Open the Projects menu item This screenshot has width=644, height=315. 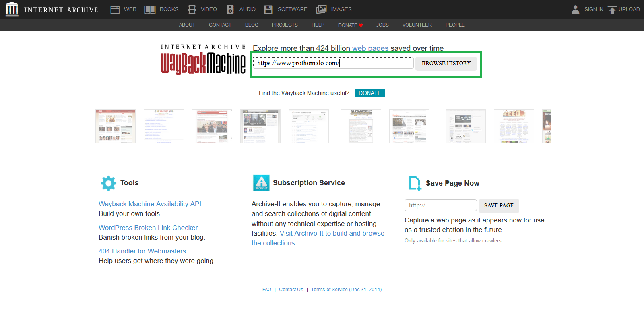click(x=285, y=25)
